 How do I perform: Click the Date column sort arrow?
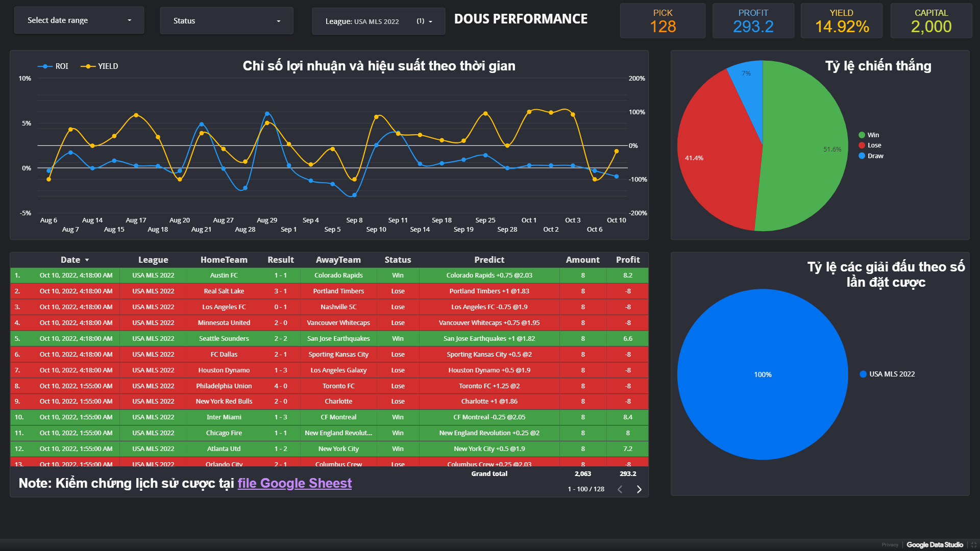[x=87, y=260]
